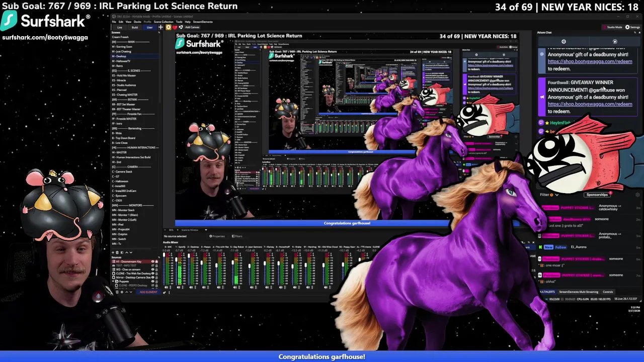
Task: Open the Controls tab at bottom right
Action: (x=608, y=292)
